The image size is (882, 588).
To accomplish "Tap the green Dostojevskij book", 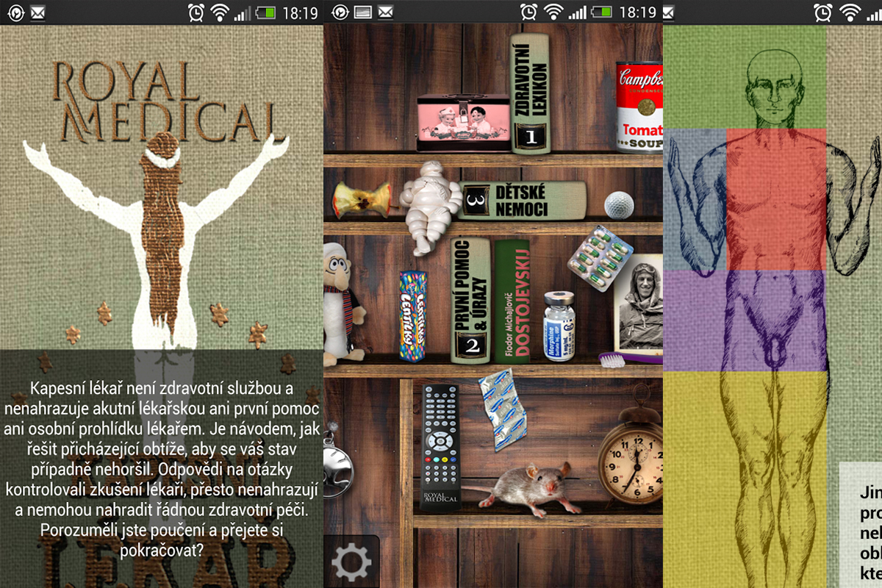I will tap(512, 301).
